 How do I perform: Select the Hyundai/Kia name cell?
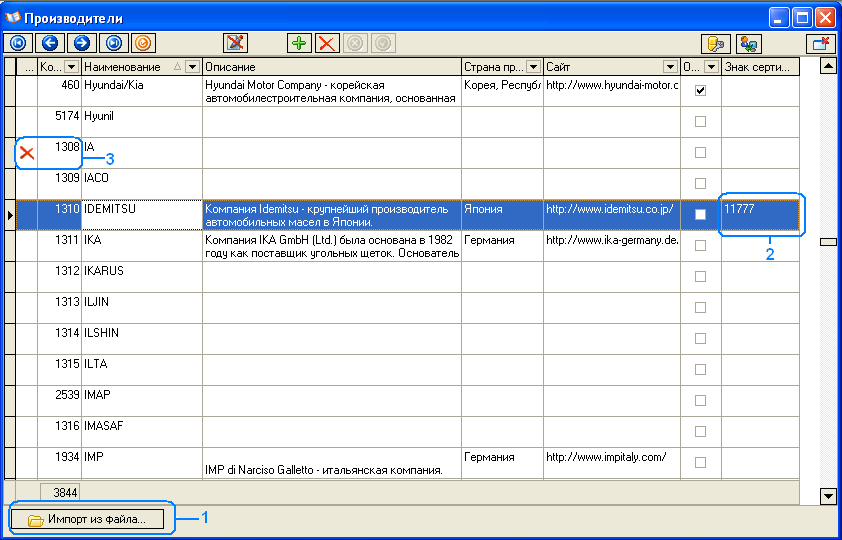pos(142,91)
